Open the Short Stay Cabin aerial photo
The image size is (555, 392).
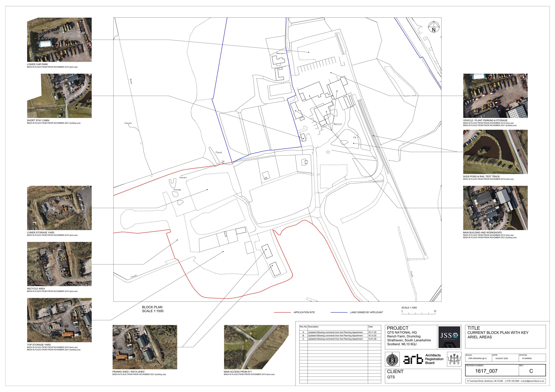[59, 96]
